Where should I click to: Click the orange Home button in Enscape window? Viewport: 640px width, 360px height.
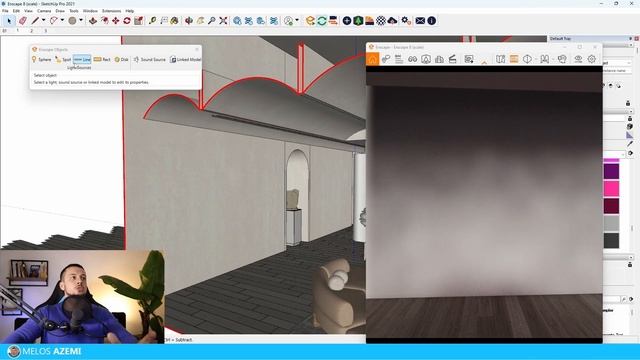coord(372,59)
